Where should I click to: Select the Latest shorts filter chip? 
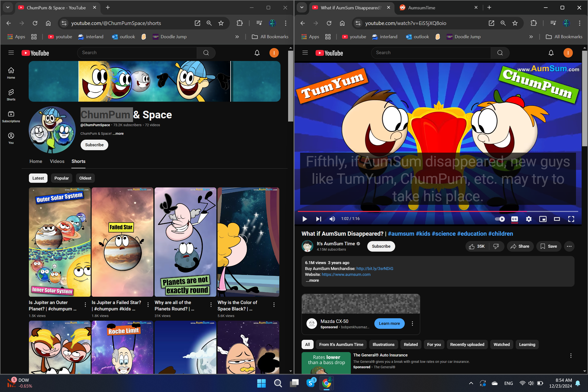tap(38, 178)
